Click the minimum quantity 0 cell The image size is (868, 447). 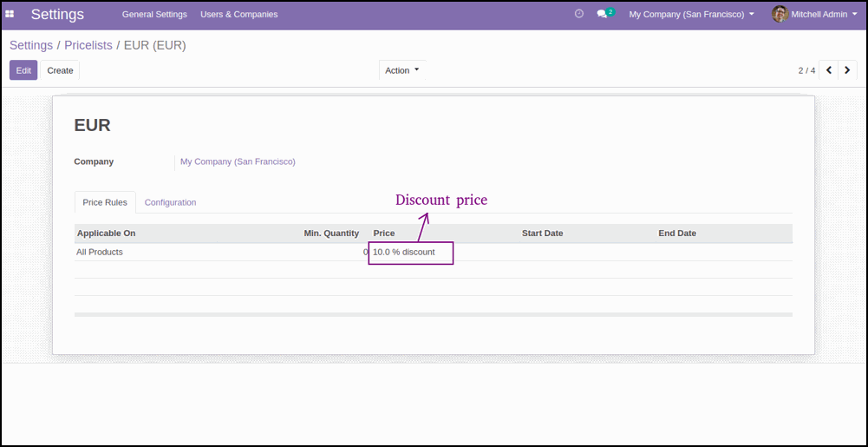point(365,252)
